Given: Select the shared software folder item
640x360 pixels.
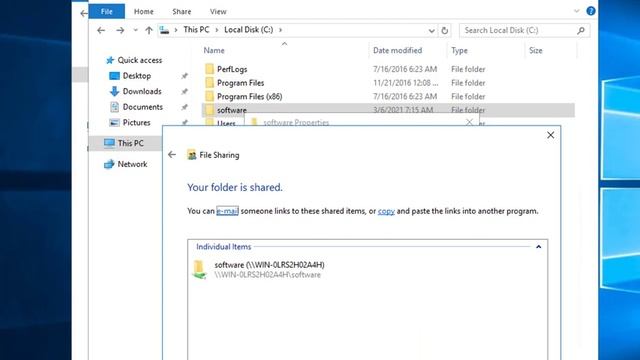Looking at the screenshot, I should 259,269.
